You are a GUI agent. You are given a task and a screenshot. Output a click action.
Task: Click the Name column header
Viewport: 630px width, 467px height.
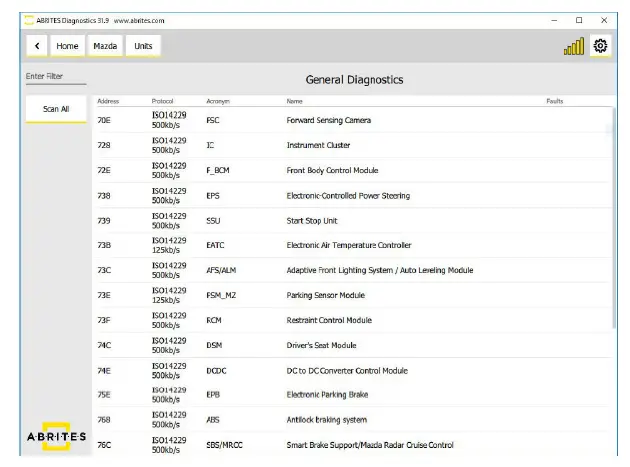point(294,101)
